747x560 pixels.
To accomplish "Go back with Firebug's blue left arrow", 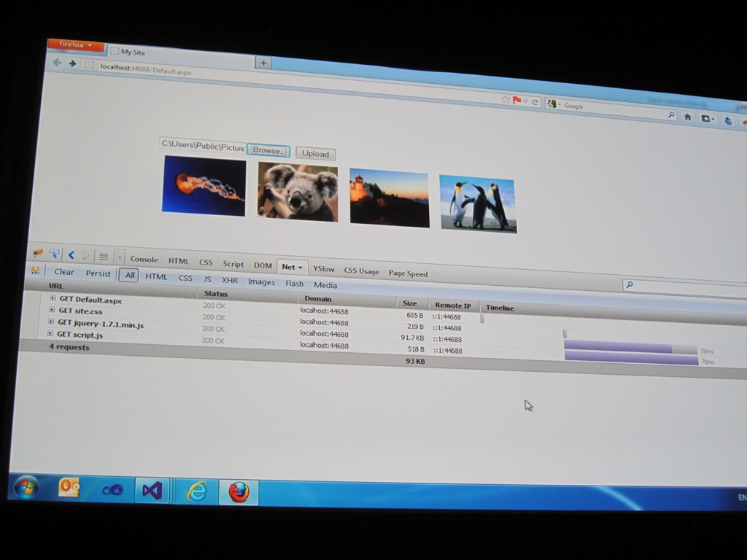I will coord(71,255).
